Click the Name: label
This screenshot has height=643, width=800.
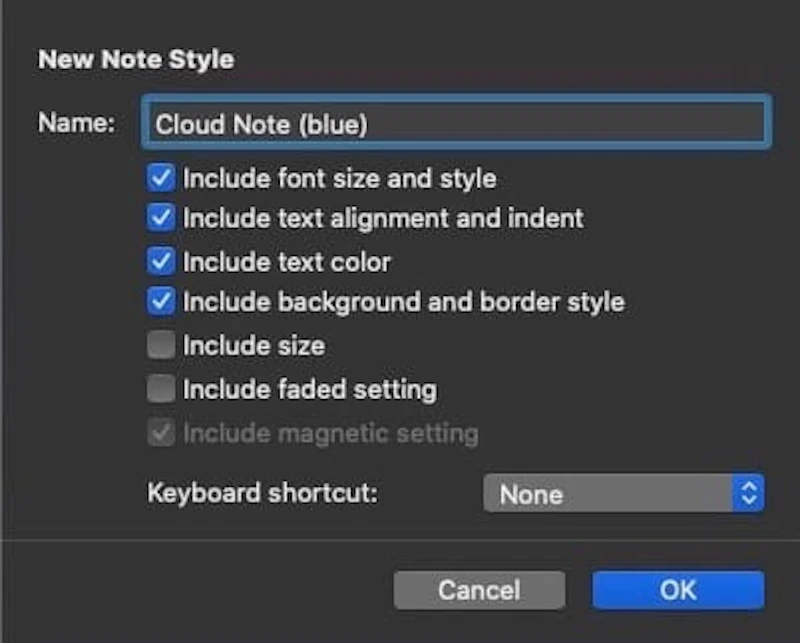click(x=77, y=123)
